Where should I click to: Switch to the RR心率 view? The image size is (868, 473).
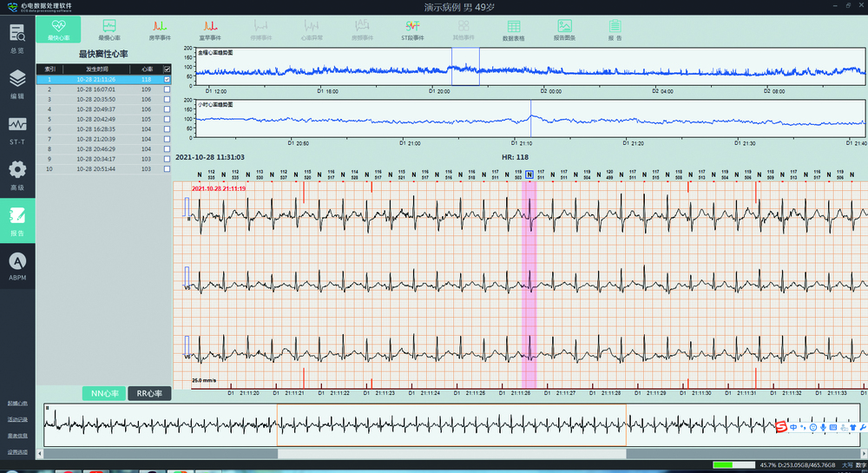coord(149,394)
